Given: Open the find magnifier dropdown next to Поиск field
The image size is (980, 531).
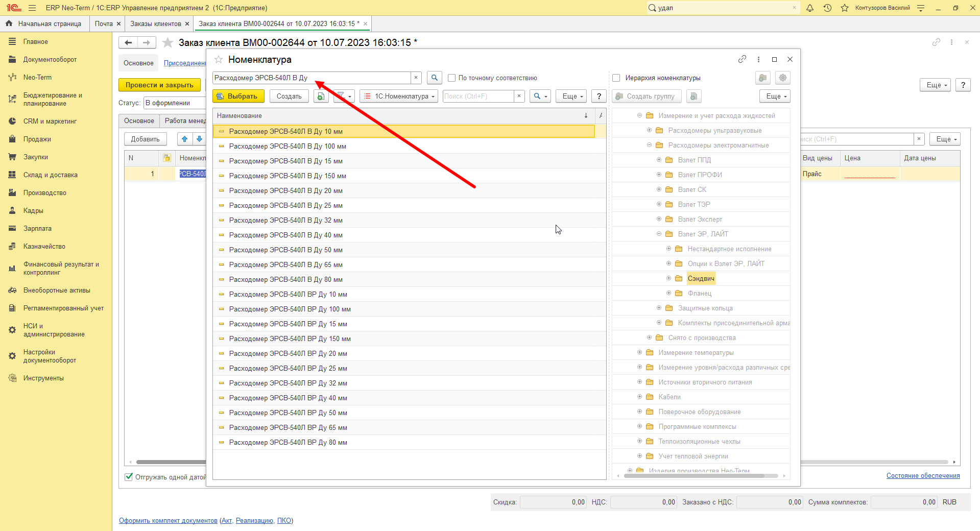Looking at the screenshot, I should tap(540, 96).
